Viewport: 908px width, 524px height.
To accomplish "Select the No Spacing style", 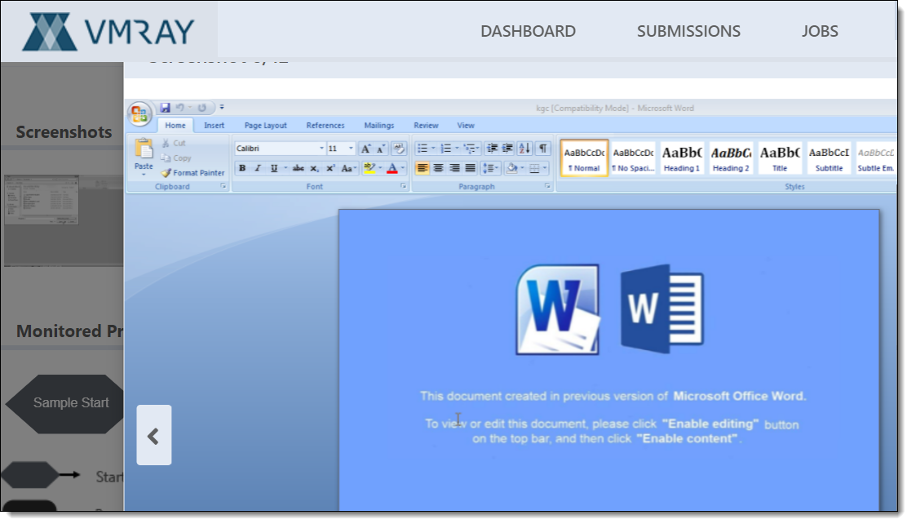I will point(633,158).
